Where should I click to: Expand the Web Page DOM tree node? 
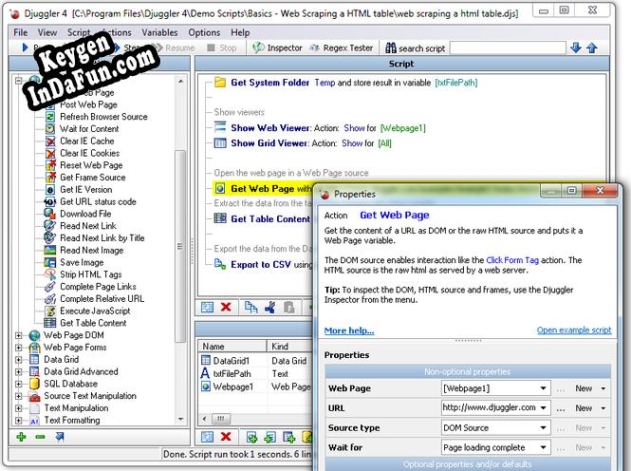click(19, 335)
